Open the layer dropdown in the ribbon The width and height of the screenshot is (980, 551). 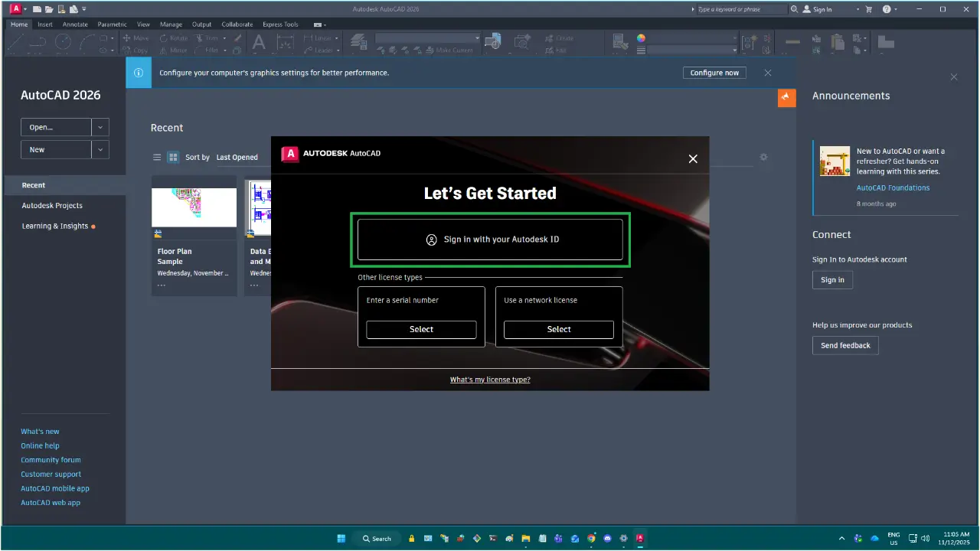(x=427, y=38)
